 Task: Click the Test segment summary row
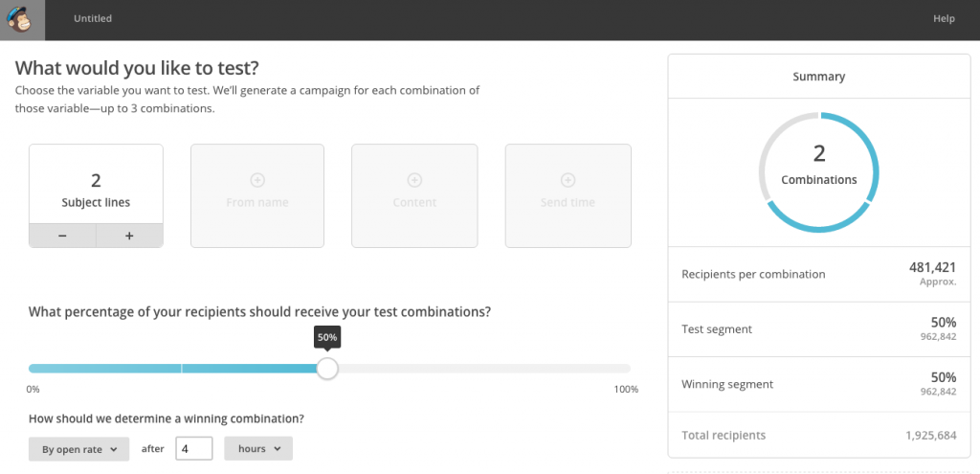(x=819, y=329)
